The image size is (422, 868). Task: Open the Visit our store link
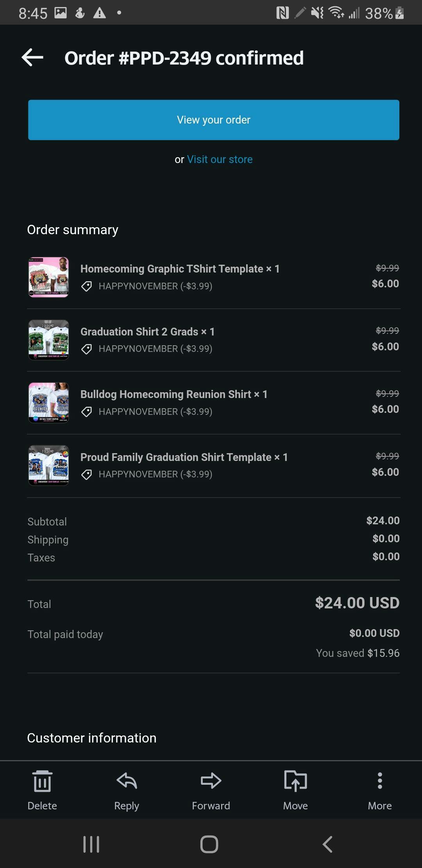tap(220, 160)
